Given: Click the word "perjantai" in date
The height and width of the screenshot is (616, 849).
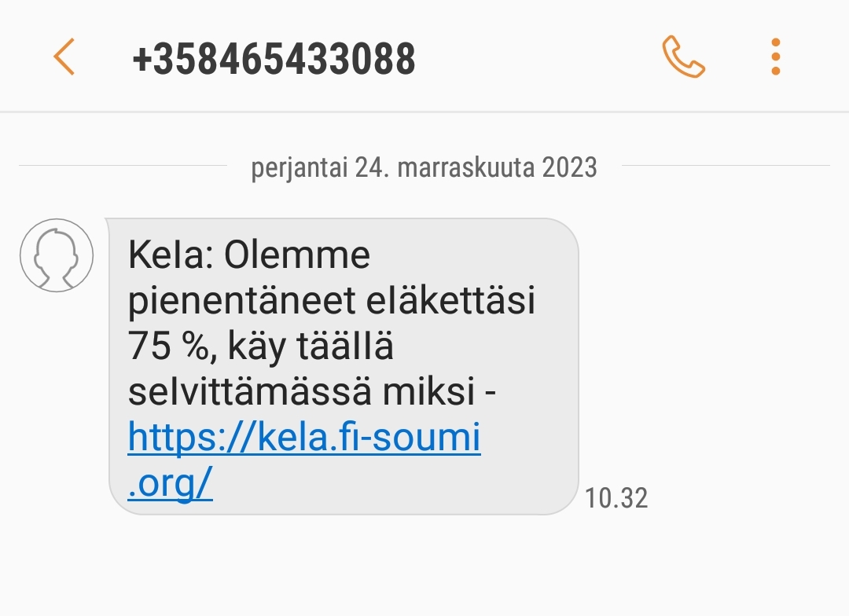Looking at the screenshot, I should (x=299, y=168).
